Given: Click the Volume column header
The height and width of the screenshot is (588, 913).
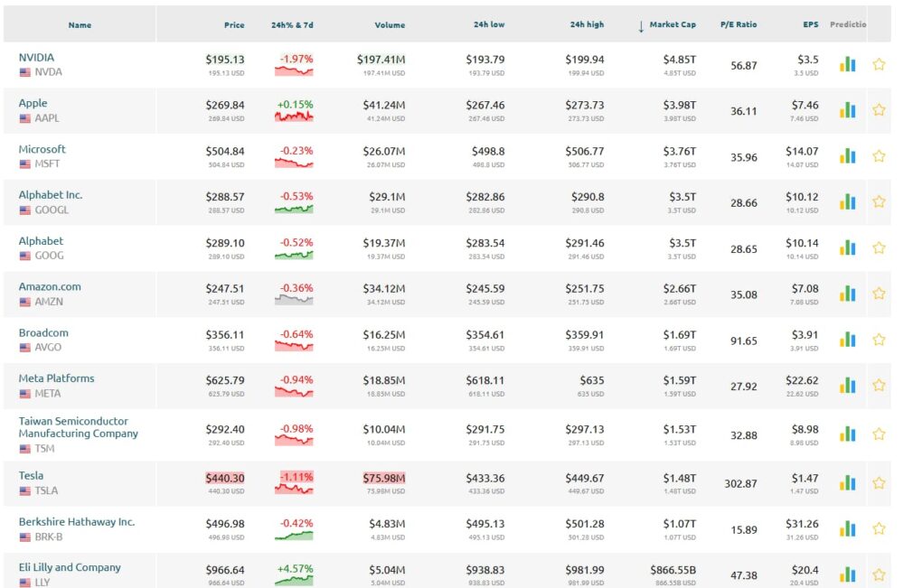Looking at the screenshot, I should coord(390,25).
